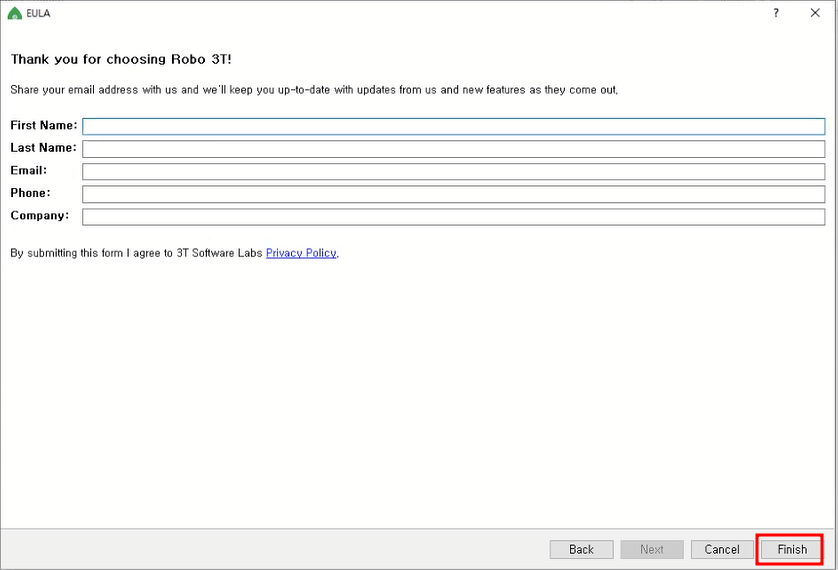Viewport: 838px width, 570px height.
Task: Click the 'Share your email address' description text
Action: point(314,90)
